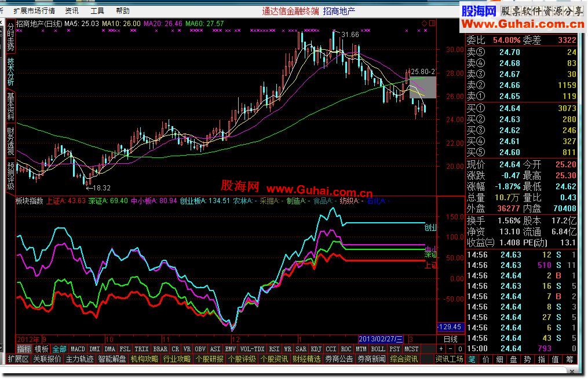The height and width of the screenshot is (379, 588).
Task: Open the 工具 menu
Action: coord(97,11)
